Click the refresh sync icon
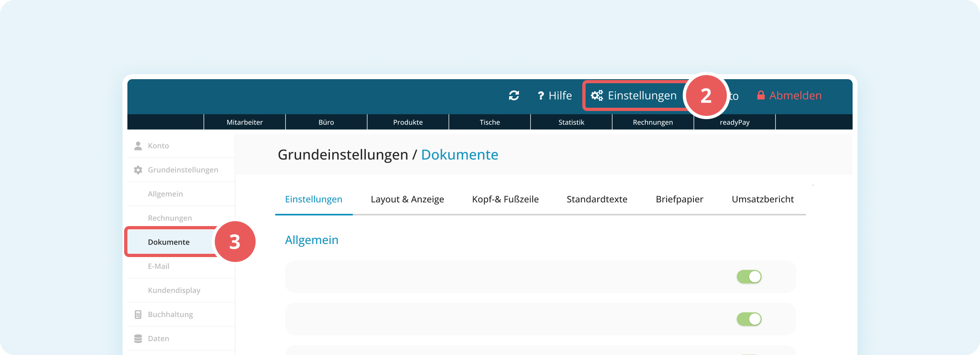 [514, 95]
